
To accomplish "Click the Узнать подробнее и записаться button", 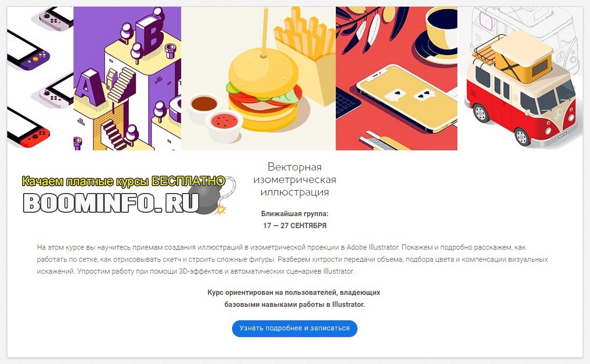I will [x=295, y=329].
